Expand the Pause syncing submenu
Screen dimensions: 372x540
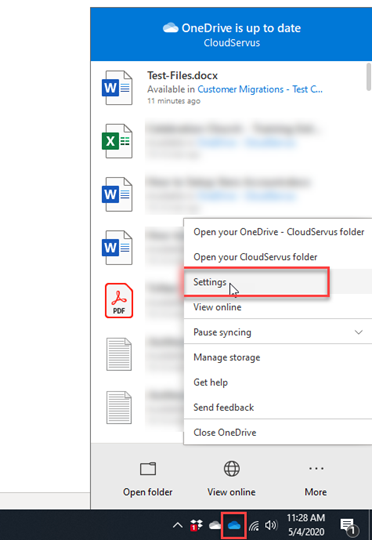[x=278, y=332]
